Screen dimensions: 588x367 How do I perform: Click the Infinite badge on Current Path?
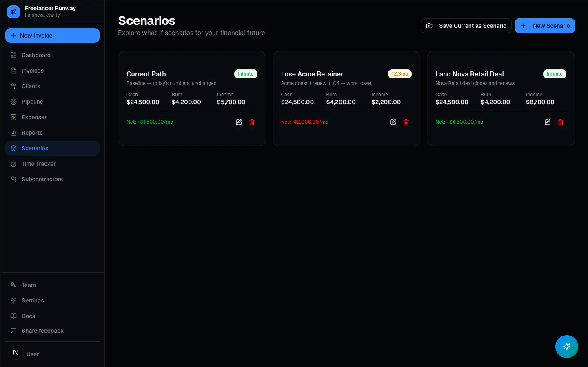pyautogui.click(x=246, y=74)
